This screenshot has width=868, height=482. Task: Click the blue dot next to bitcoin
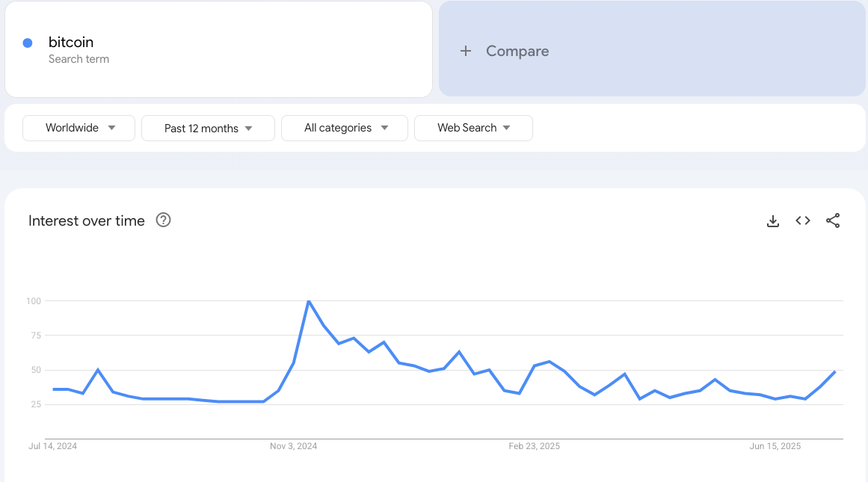[28, 43]
